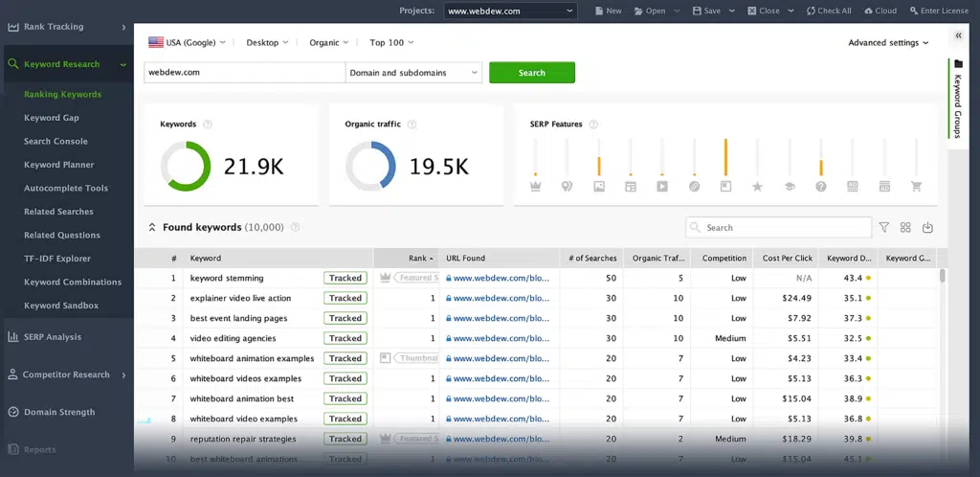Collapse the Found keywords section
The height and width of the screenshot is (477, 980).
151,228
